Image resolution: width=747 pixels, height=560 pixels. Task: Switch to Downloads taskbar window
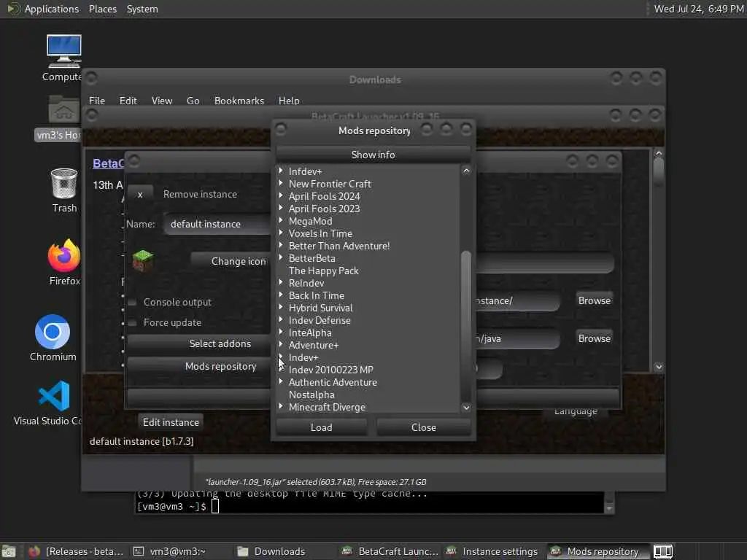click(x=271, y=551)
